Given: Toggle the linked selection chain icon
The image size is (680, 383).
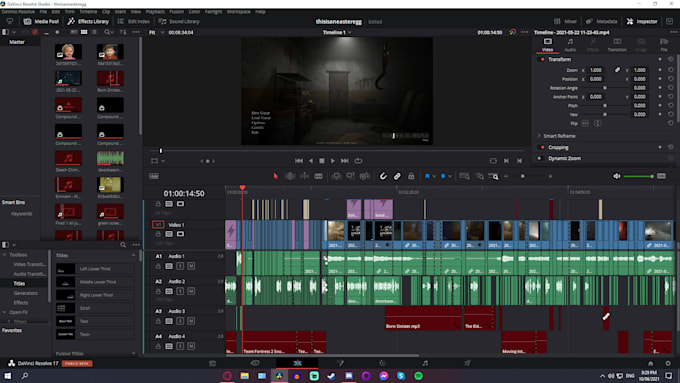Looking at the screenshot, I should click(x=397, y=176).
